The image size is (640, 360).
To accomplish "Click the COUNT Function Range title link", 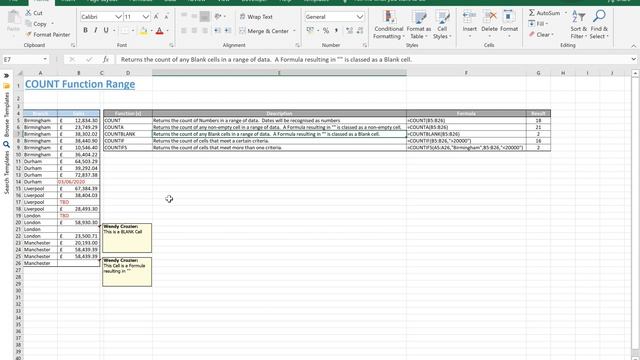I will click(80, 84).
